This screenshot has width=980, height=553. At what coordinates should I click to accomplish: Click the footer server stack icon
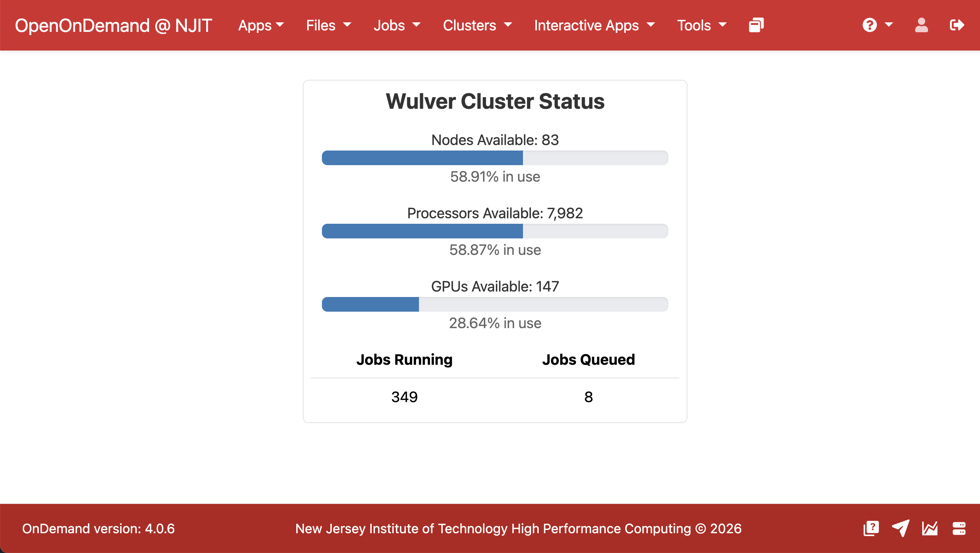[x=959, y=528]
